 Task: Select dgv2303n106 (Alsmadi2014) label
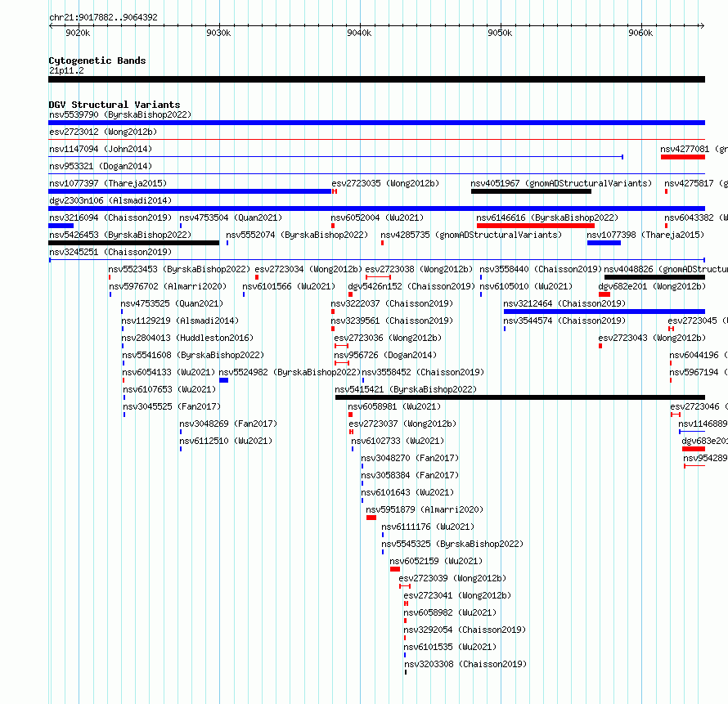click(110, 200)
